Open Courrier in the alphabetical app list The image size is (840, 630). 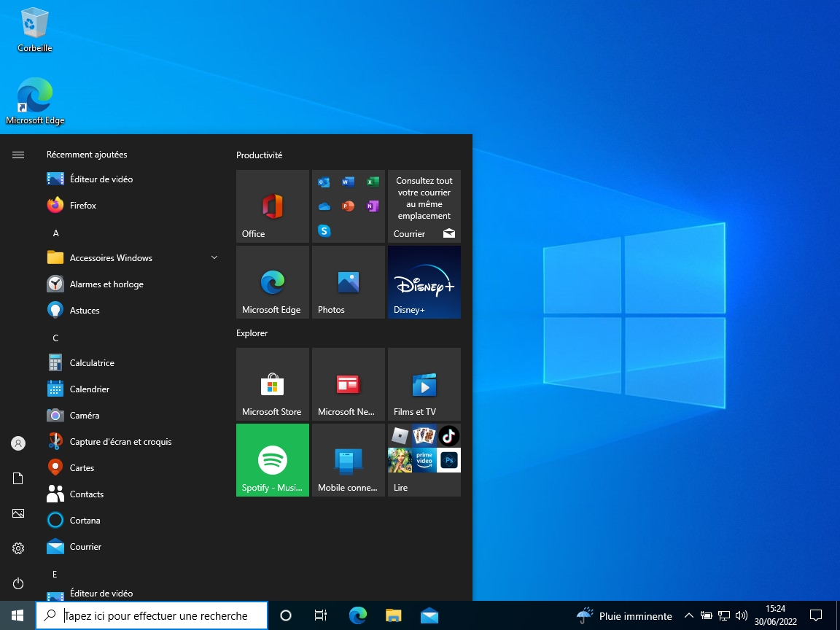click(132, 546)
